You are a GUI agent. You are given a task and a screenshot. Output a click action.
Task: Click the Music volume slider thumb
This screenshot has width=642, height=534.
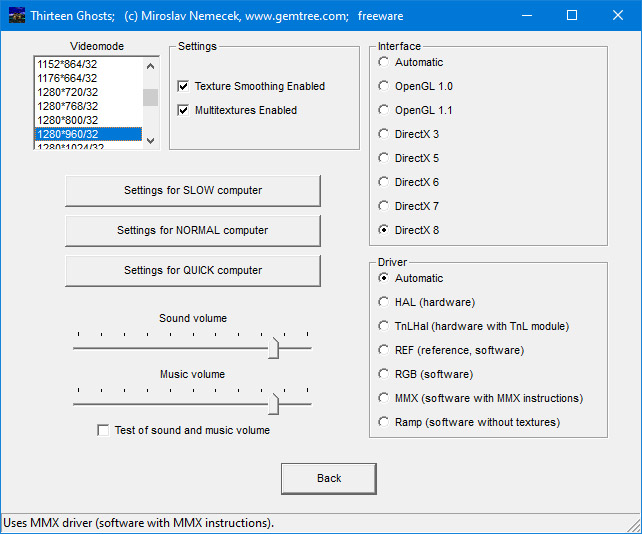[x=274, y=404]
